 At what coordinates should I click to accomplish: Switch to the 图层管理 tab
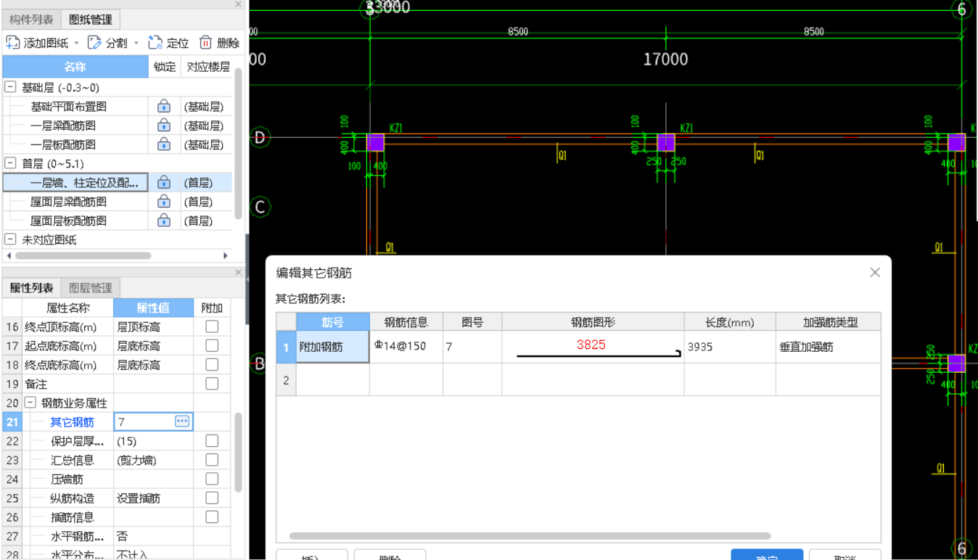tap(90, 288)
